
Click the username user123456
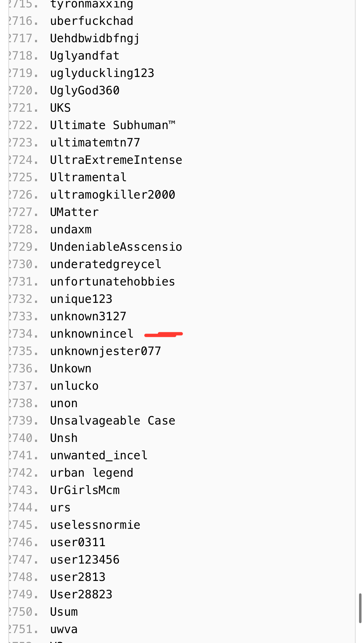pos(85,560)
